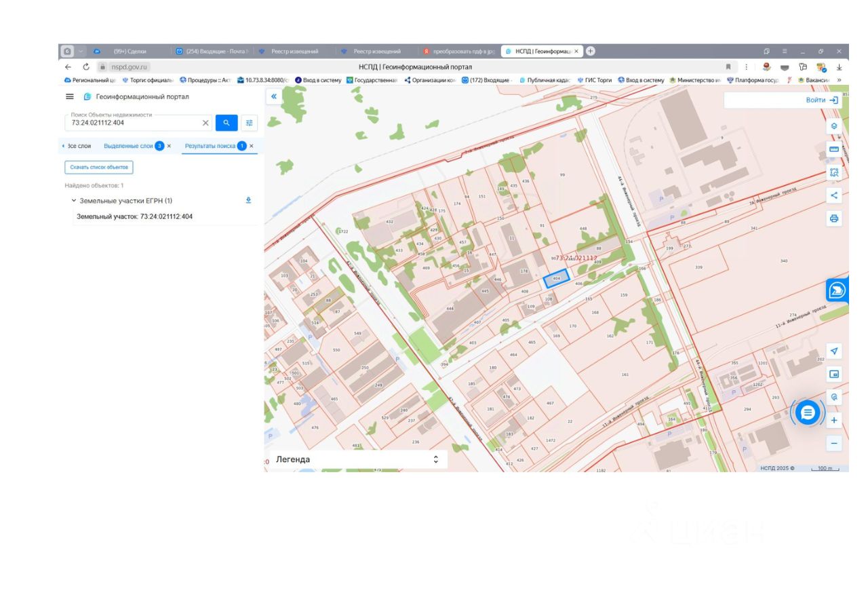This screenshot has height=614, width=868.
Task: Open the browser tab list dropdown
Action: (81, 51)
